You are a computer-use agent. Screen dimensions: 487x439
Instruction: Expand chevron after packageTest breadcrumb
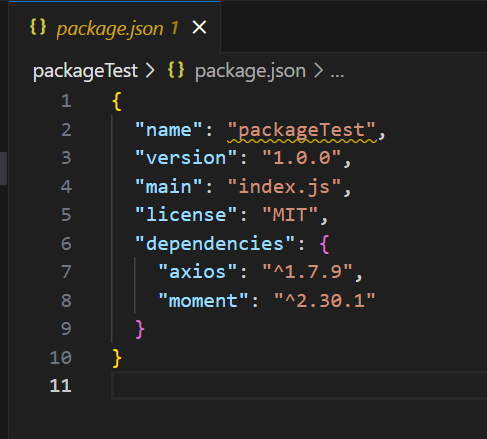point(150,71)
